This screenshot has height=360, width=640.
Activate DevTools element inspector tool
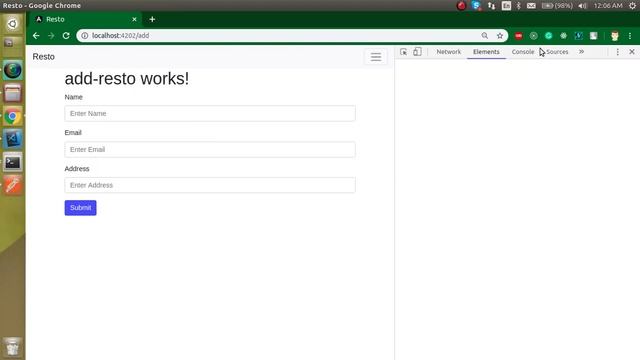click(403, 52)
